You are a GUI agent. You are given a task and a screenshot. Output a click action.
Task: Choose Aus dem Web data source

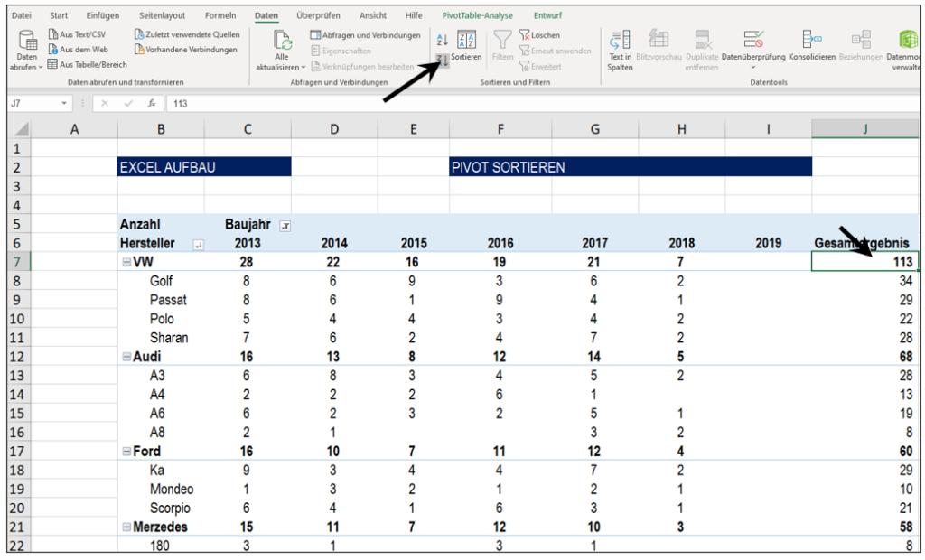coord(78,50)
